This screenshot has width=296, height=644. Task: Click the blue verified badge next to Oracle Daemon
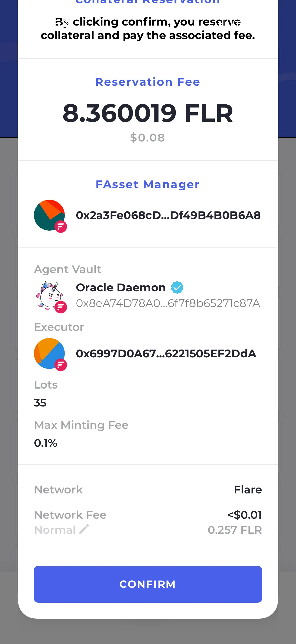coord(177,287)
